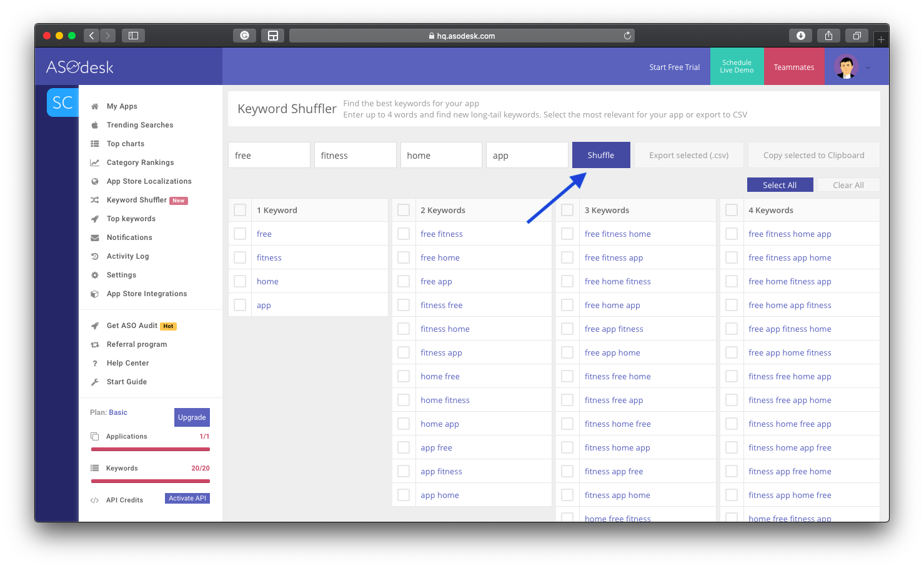Click the Safari share icon
Image resolution: width=924 pixels, height=568 pixels.
[x=829, y=36]
